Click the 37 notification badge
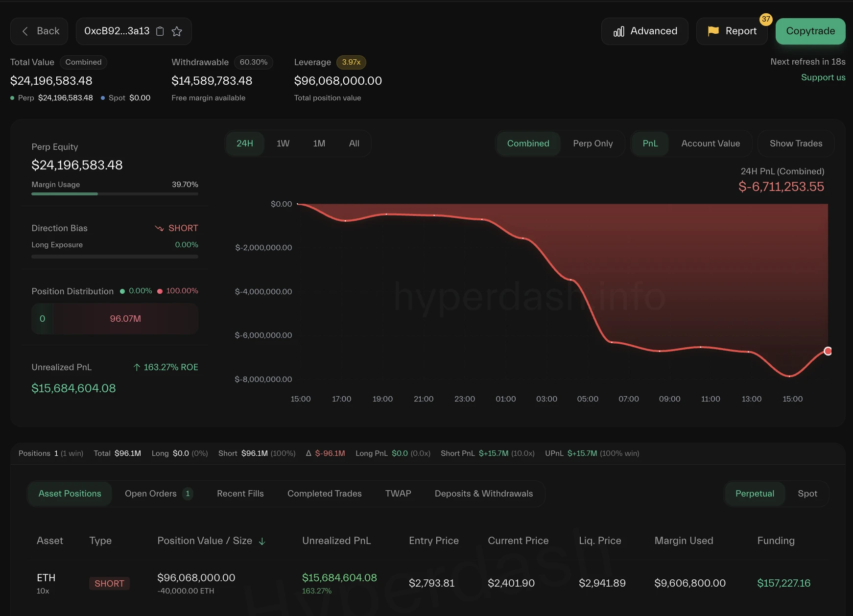 (766, 20)
